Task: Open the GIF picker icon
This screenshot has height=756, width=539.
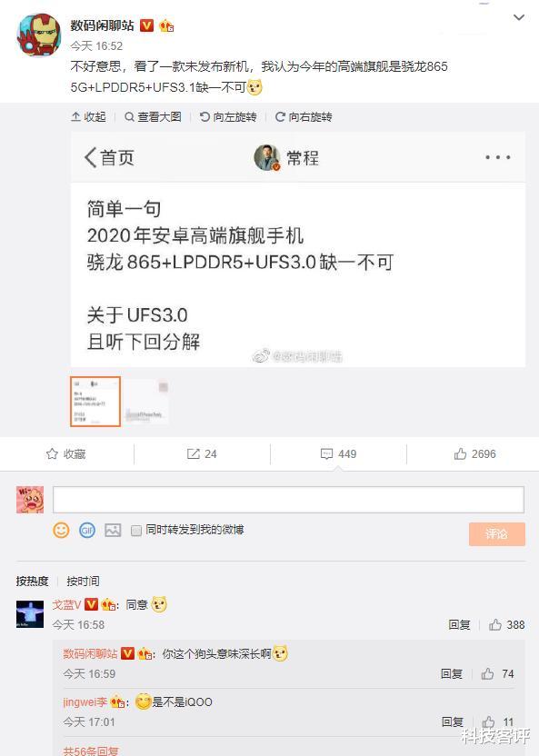Action: [87, 531]
